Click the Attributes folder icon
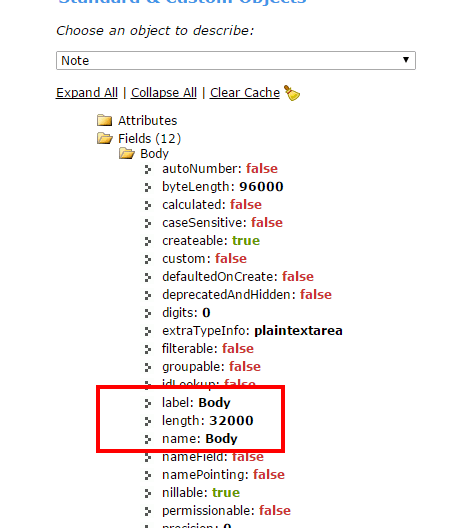This screenshot has height=528, width=463. pyautogui.click(x=104, y=120)
